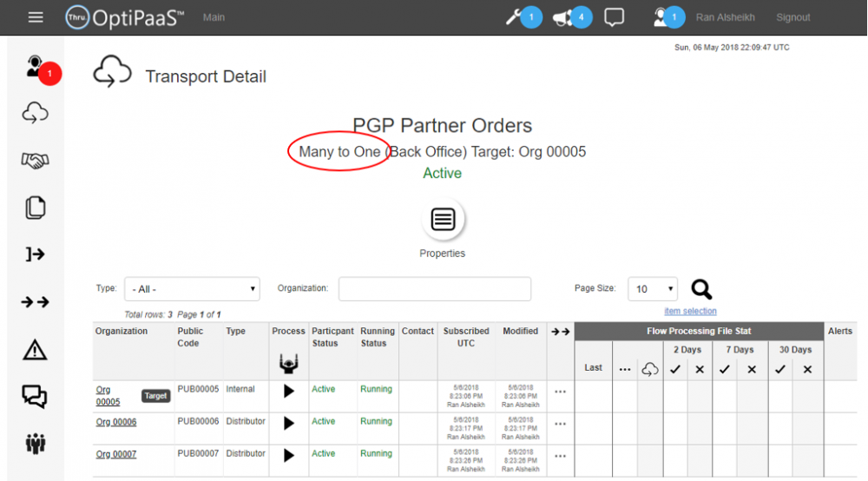This screenshot has height=481, width=868.
Task: Click the warning triangle alerts icon in sidebar
Action: pos(35,350)
